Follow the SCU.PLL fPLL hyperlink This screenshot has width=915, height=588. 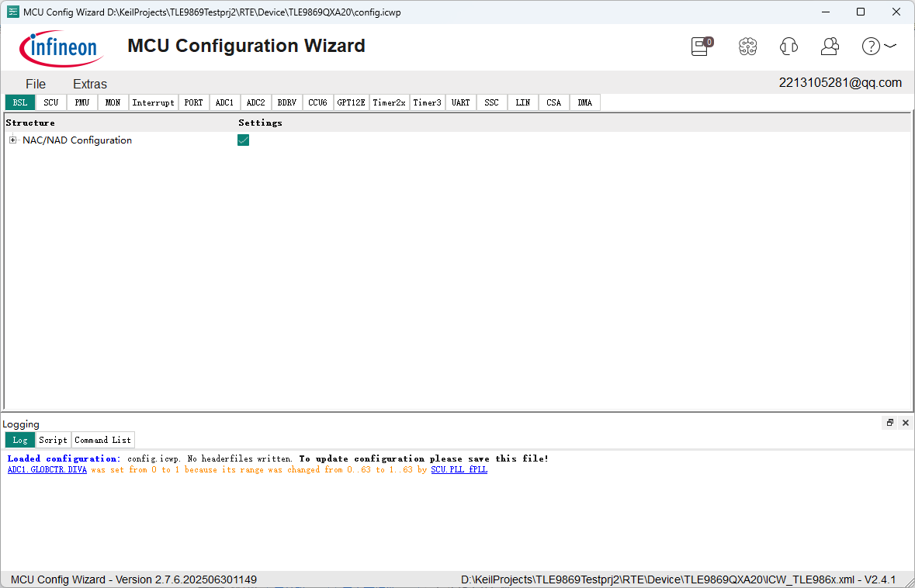(x=459, y=469)
